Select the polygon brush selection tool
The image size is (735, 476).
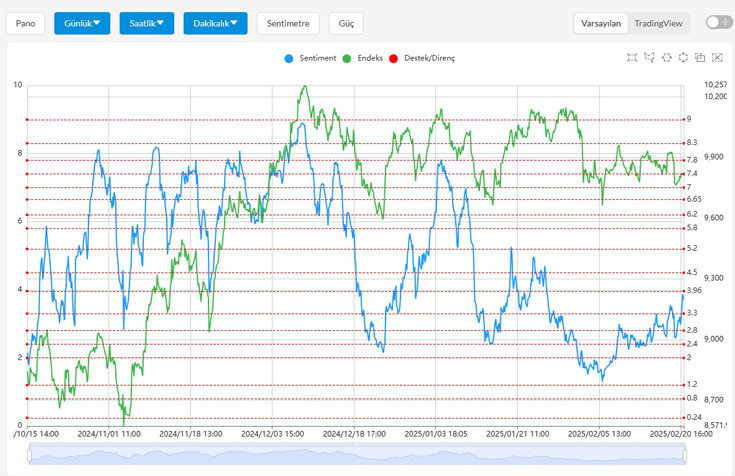click(649, 58)
